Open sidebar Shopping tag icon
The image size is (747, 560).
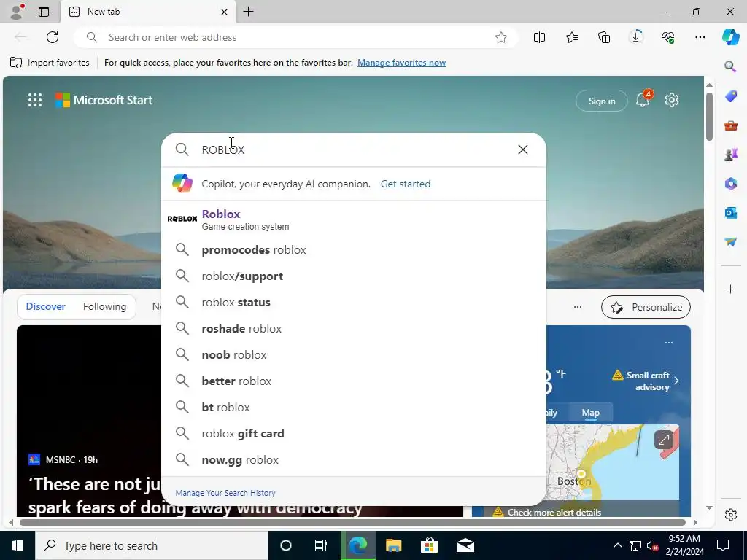(x=730, y=96)
